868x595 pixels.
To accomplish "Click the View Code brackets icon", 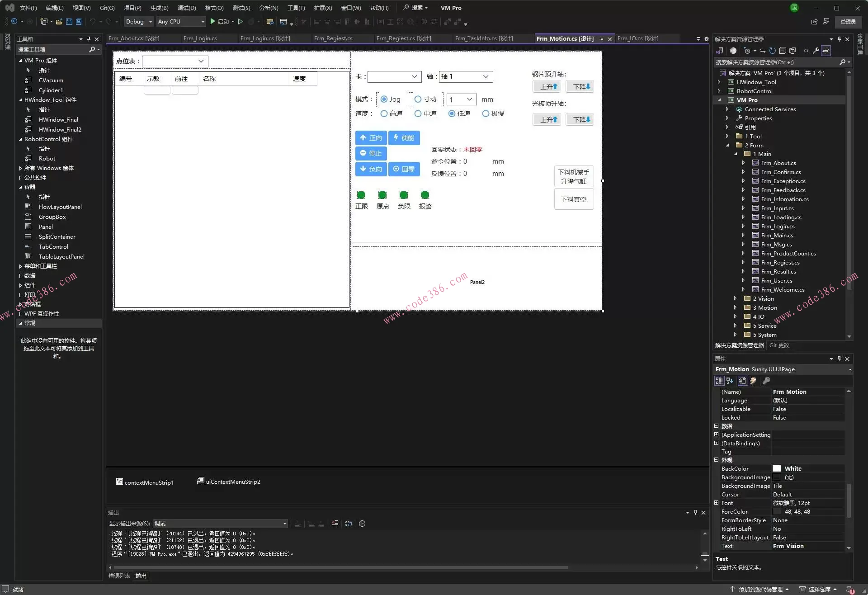I will [x=806, y=51].
